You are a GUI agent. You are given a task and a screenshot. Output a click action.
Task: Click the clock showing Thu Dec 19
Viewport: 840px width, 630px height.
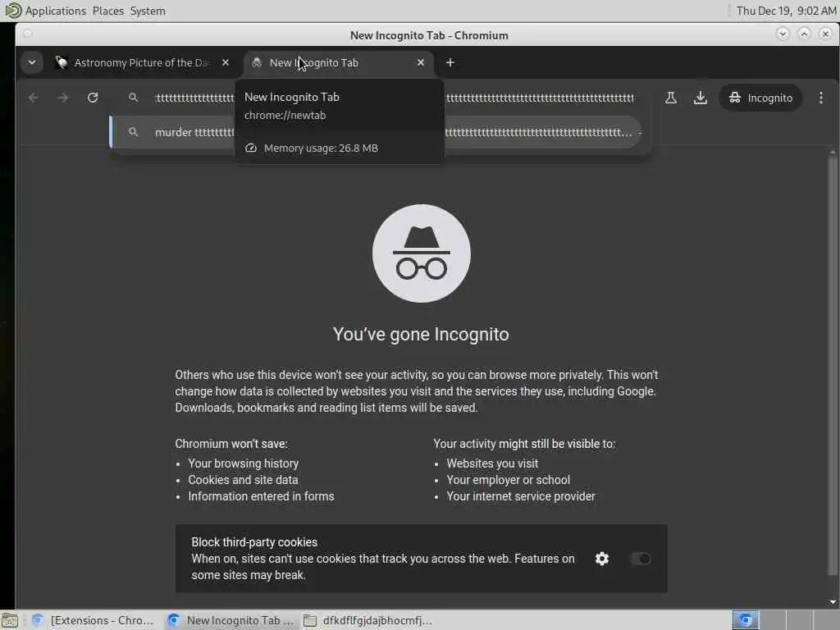(x=785, y=11)
